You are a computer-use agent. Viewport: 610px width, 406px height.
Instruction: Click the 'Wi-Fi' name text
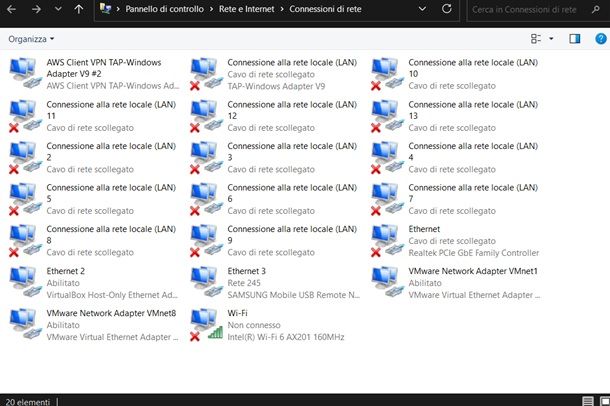click(x=237, y=313)
